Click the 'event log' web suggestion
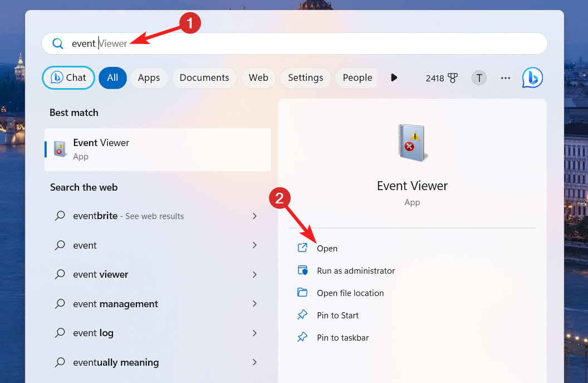The width and height of the screenshot is (588, 383). coord(158,333)
